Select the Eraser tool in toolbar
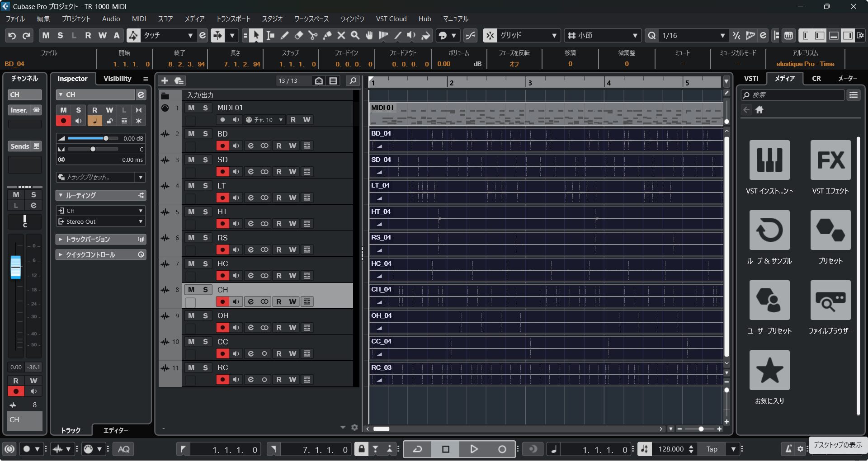 point(298,35)
